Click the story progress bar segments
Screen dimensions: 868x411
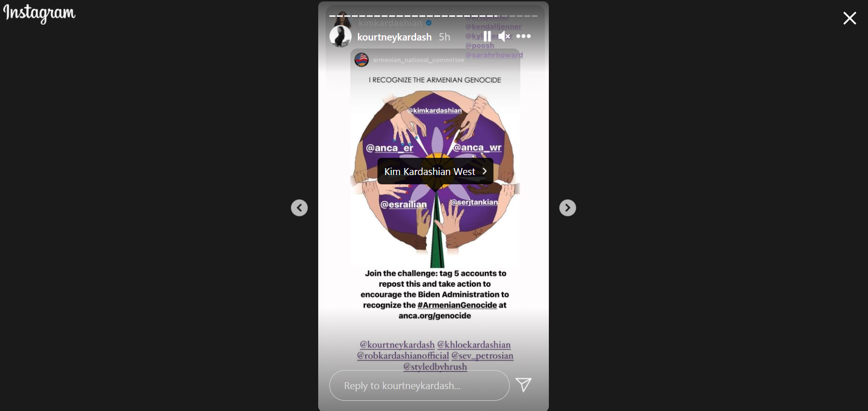tap(433, 16)
